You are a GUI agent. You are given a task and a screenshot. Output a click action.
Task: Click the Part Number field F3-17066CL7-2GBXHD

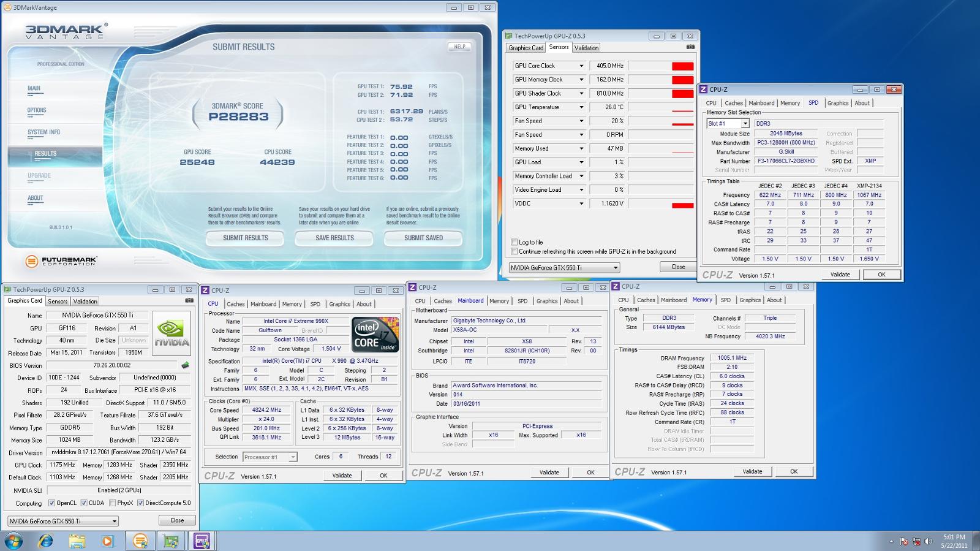[786, 161]
